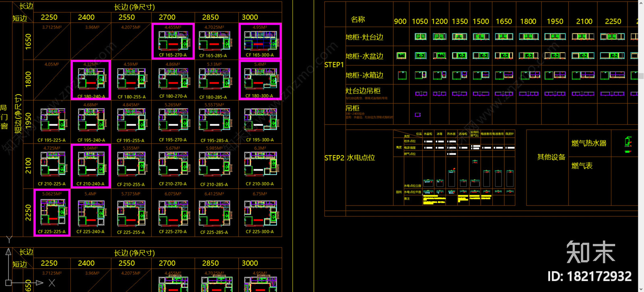Click the 4.05M² area label
The width and height of the screenshot is (644, 292).
tap(52, 64)
